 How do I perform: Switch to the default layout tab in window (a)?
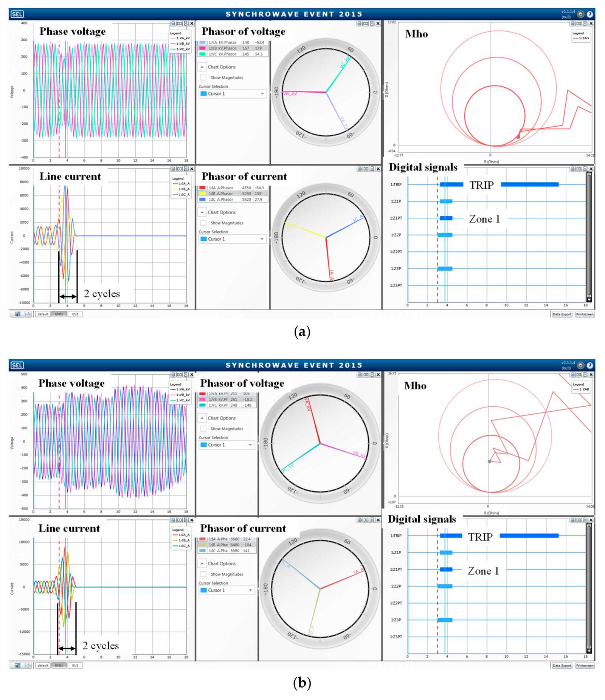(x=43, y=314)
